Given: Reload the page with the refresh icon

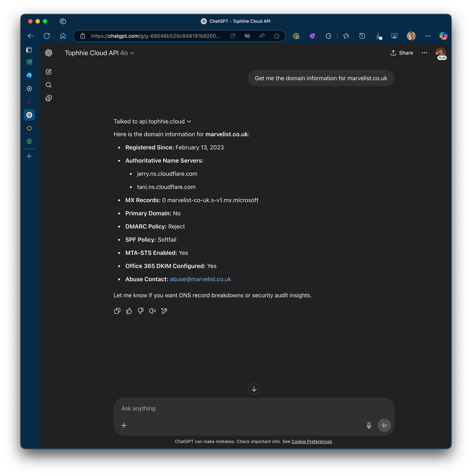Looking at the screenshot, I should 47,36.
